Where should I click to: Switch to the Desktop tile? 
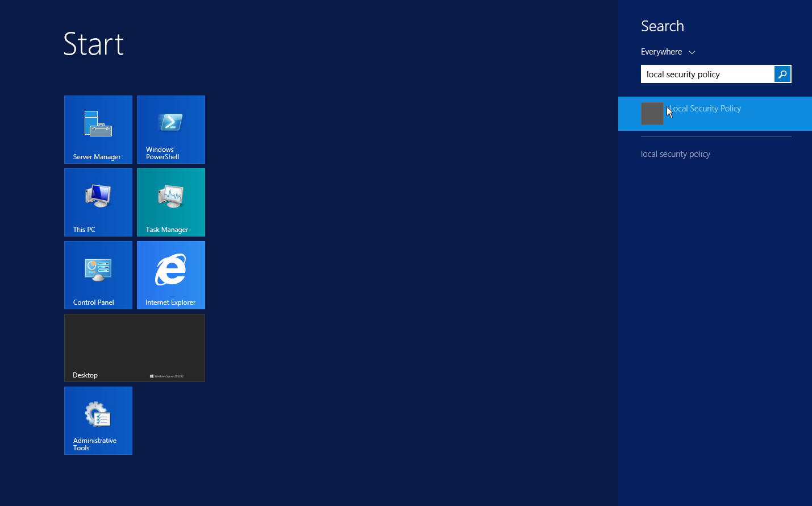[135, 348]
